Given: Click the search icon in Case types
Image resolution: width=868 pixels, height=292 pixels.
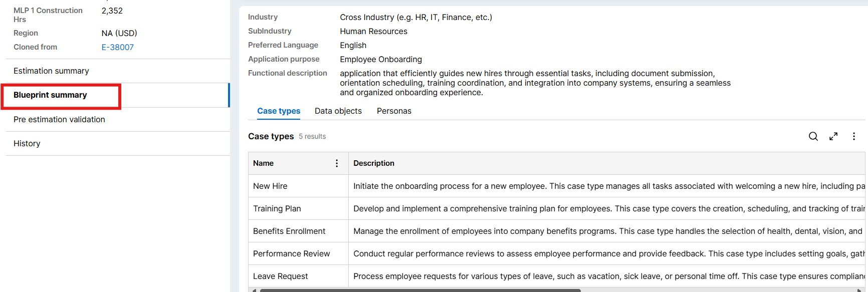Looking at the screenshot, I should 813,136.
